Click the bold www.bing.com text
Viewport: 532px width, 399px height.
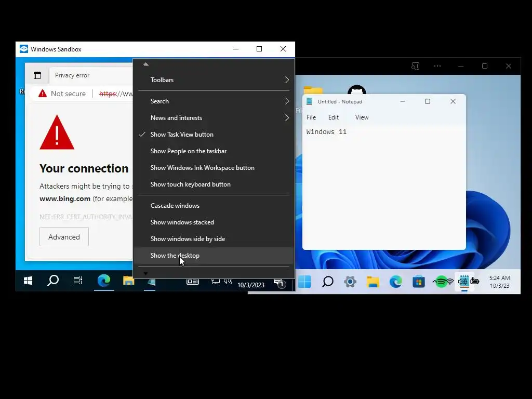[65, 198]
